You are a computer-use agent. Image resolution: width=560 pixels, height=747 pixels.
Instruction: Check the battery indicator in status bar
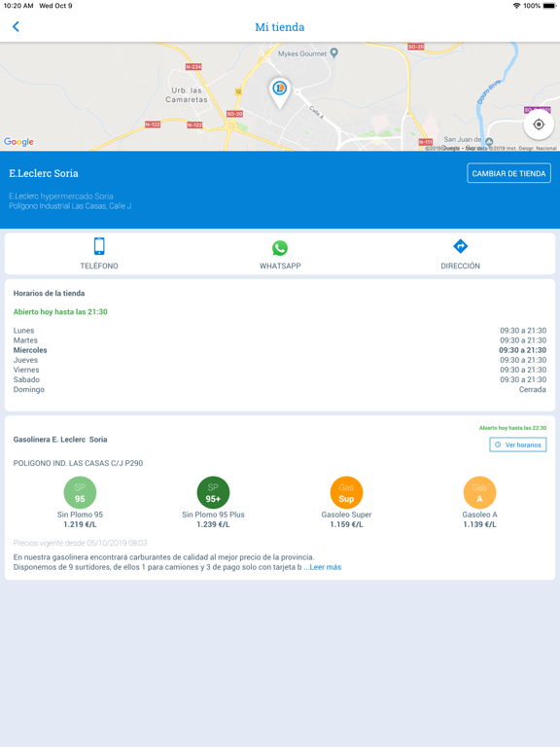pos(549,6)
